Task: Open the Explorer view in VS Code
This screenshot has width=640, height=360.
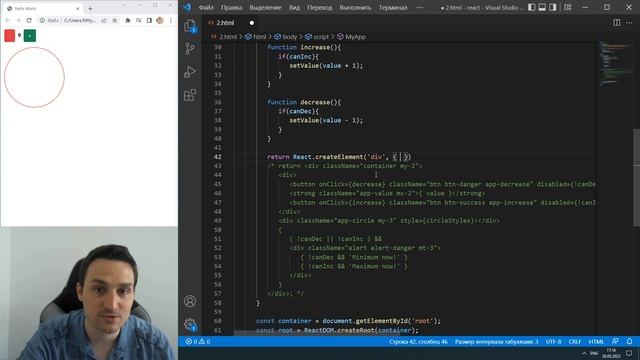Action: tap(190, 26)
